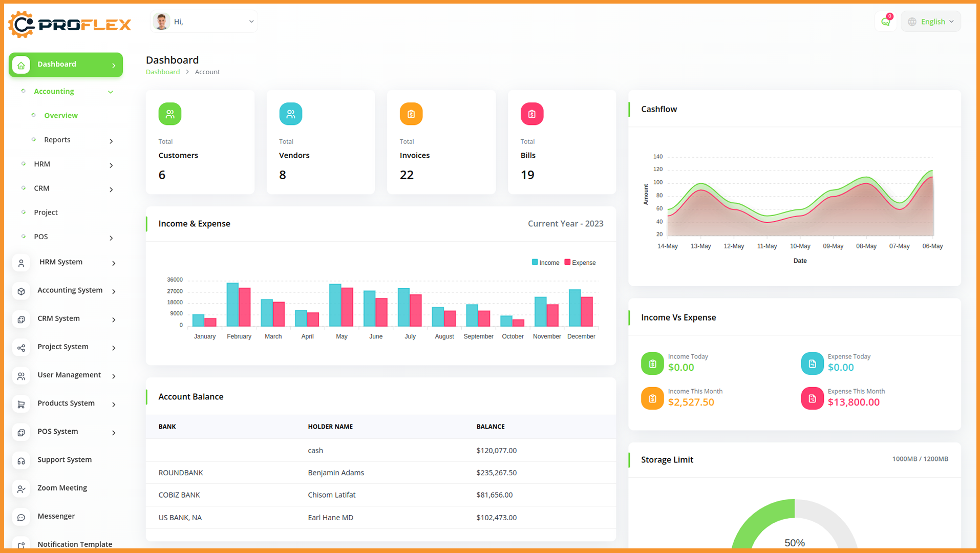This screenshot has height=553, width=980.
Task: Expand the Accounting System menu arrow
Action: [x=114, y=291]
